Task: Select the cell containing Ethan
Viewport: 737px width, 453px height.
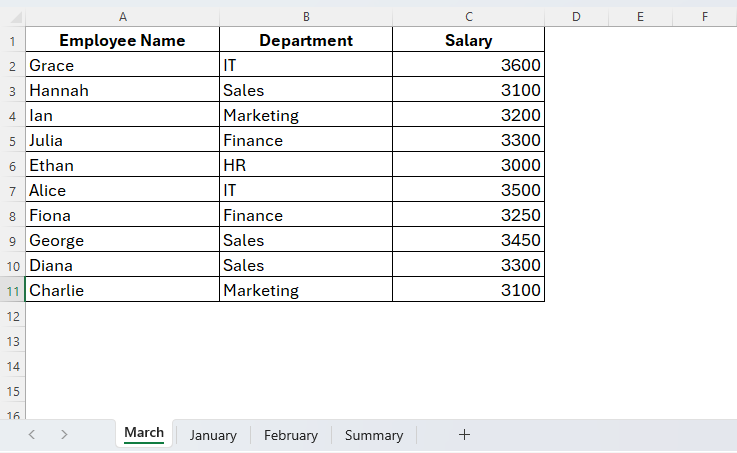Action: click(123, 165)
